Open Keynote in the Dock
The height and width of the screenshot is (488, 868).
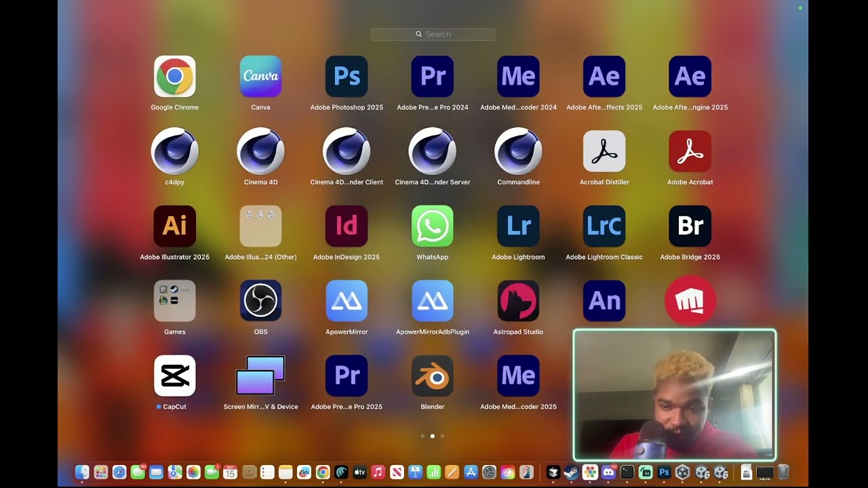pos(416,472)
